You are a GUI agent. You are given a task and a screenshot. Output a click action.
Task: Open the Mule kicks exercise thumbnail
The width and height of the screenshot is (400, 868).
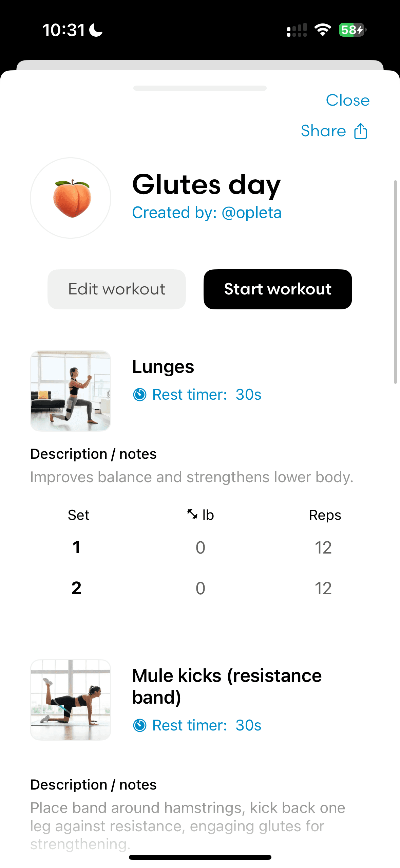(x=71, y=700)
